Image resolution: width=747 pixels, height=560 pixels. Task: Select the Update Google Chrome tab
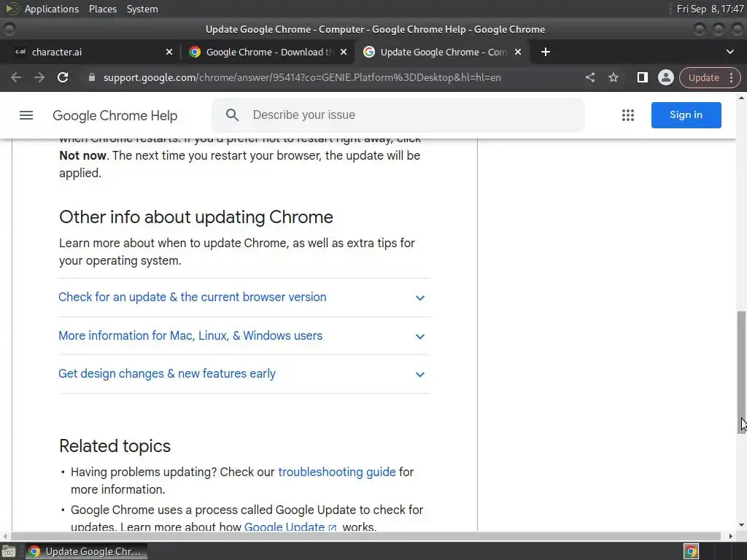[443, 52]
